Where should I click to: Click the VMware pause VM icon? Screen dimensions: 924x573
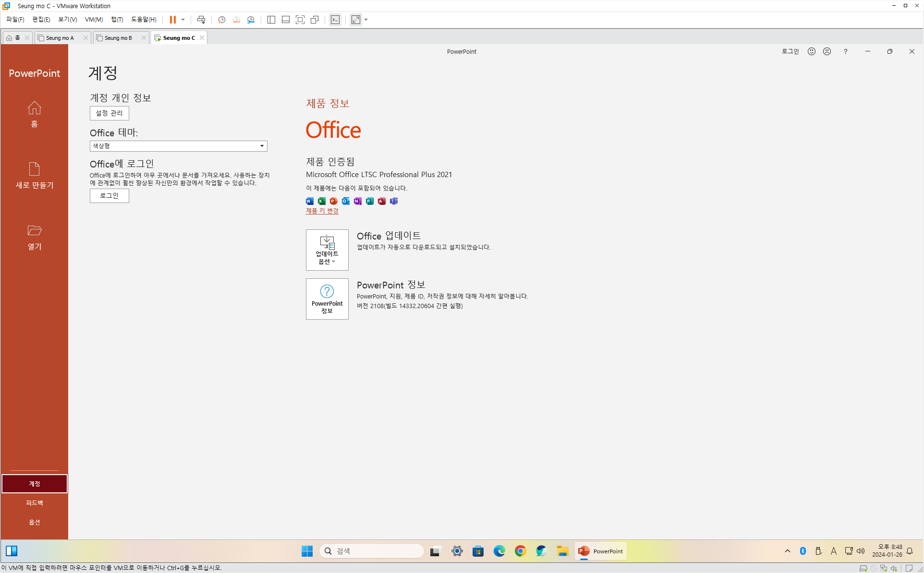point(172,20)
